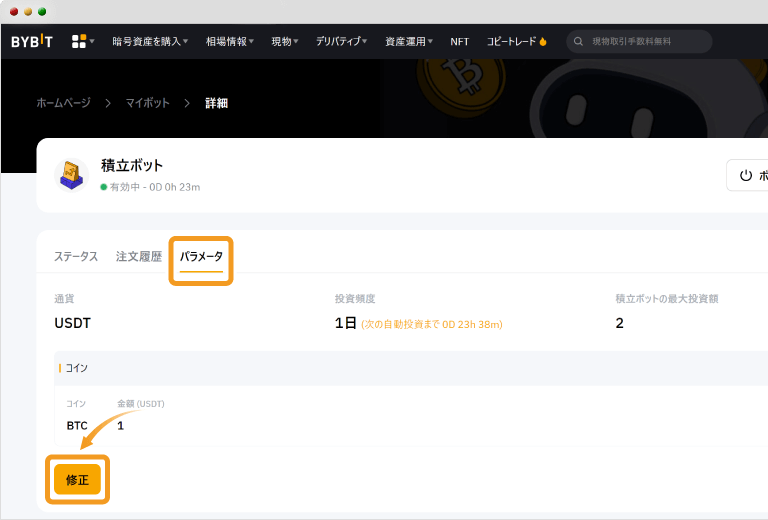Go to ホームページ breadcrumb link
The width and height of the screenshot is (768, 520).
pos(63,103)
